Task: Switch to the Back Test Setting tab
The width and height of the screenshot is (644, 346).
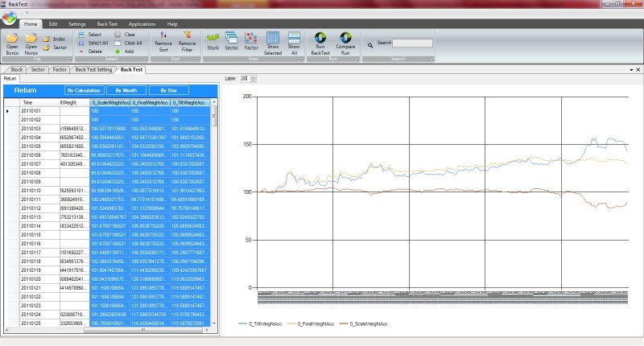Action: (93, 70)
